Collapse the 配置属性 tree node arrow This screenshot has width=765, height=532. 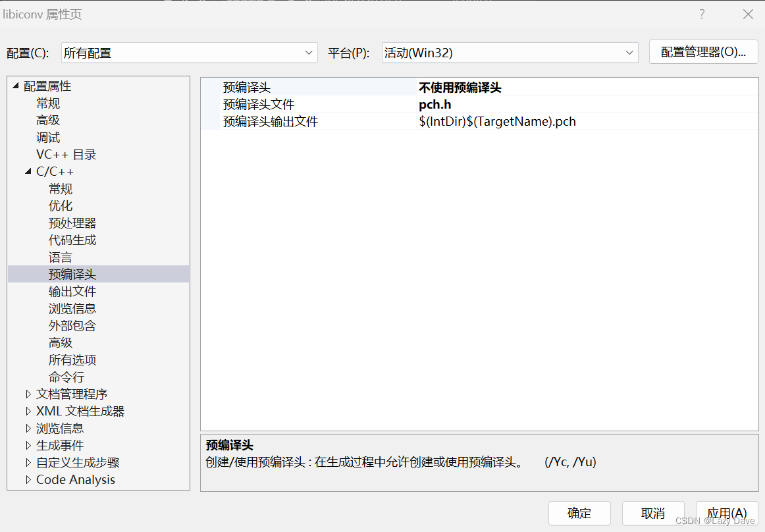point(16,86)
